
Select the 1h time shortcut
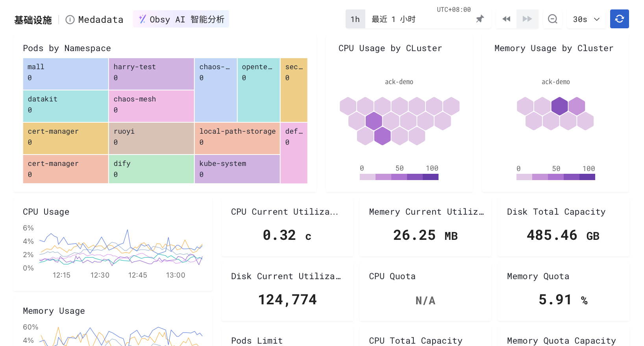coord(355,19)
